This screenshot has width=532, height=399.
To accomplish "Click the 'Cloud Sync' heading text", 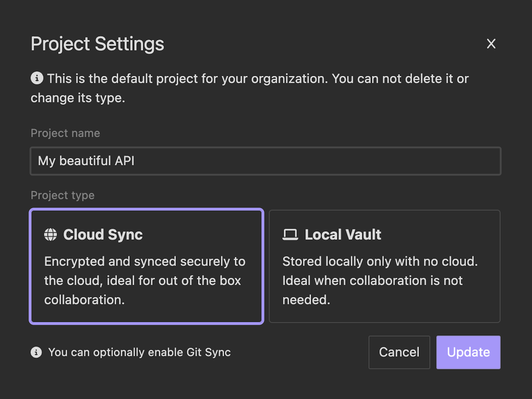I will pos(103,234).
